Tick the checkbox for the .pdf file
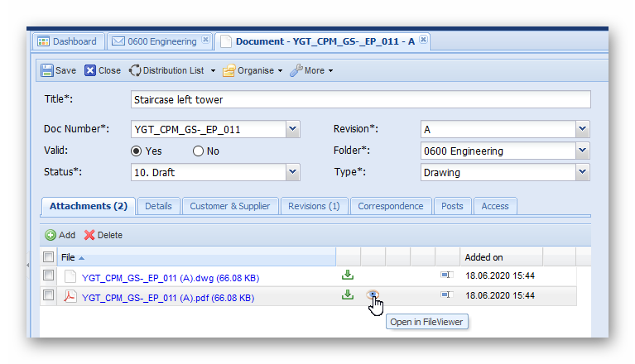635x364 pixels. 48,295
